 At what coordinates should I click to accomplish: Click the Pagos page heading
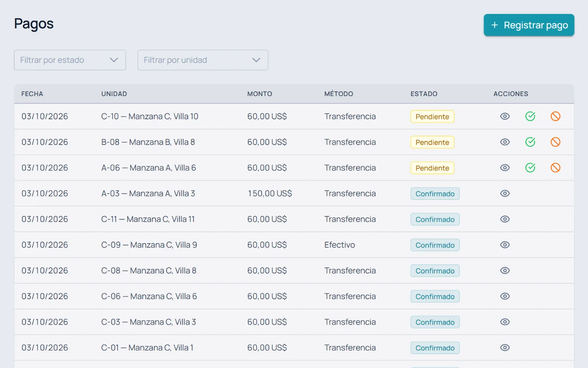pyautogui.click(x=34, y=24)
